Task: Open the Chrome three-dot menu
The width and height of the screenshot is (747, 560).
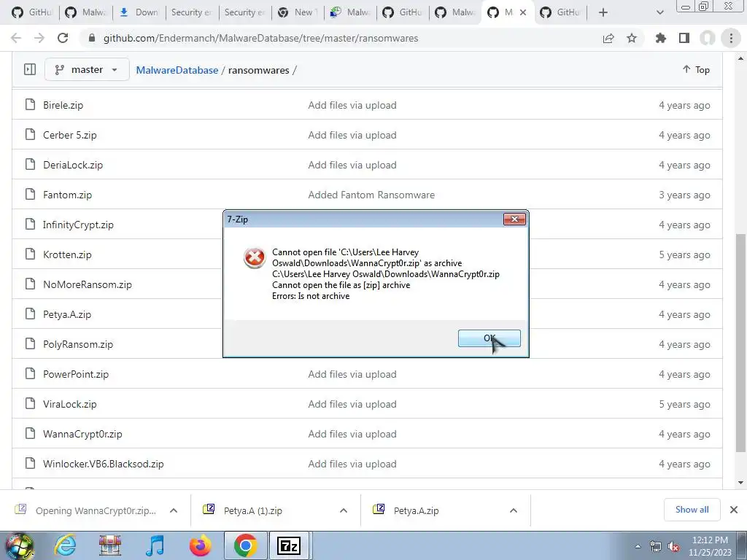Action: point(731,38)
